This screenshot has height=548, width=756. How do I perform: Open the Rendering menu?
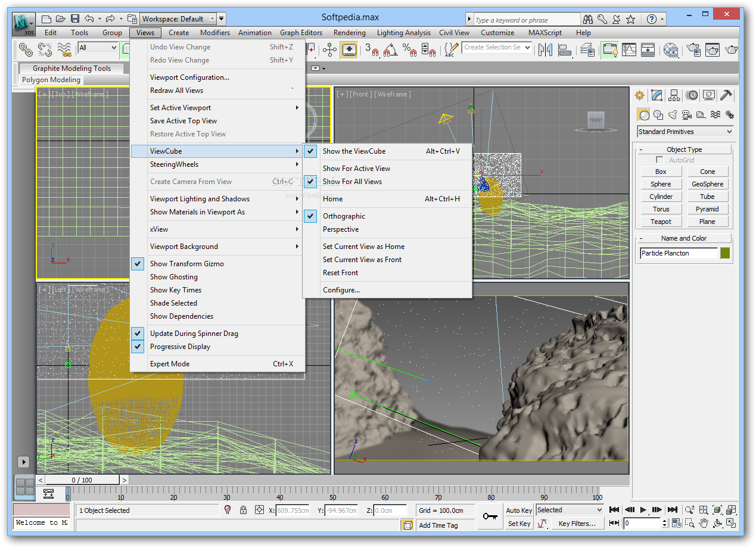(x=350, y=33)
